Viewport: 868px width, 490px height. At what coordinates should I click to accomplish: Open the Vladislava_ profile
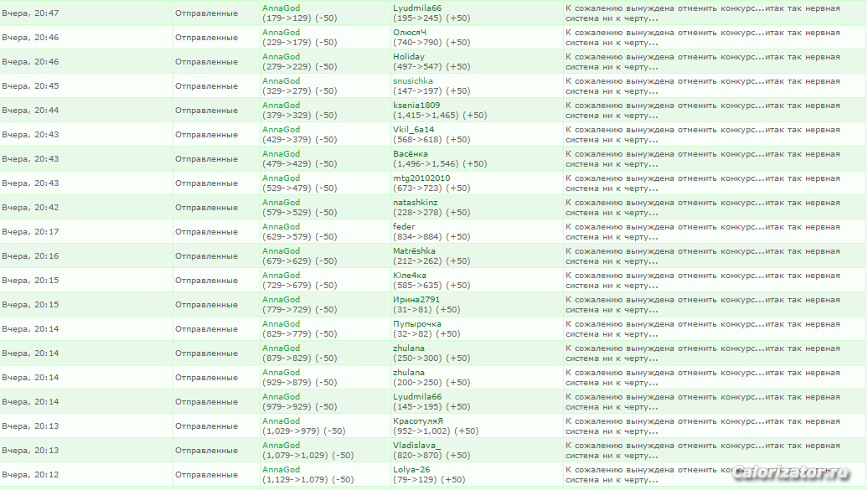click(x=416, y=446)
